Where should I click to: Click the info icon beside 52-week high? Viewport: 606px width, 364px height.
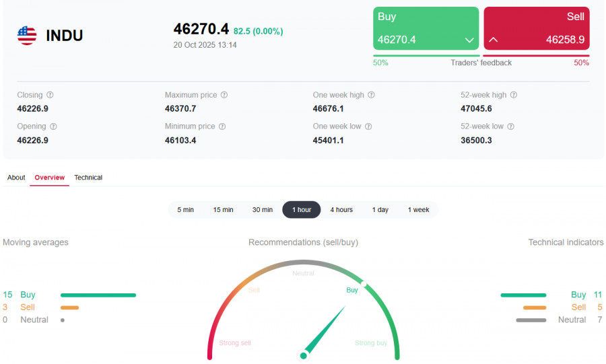[514, 96]
